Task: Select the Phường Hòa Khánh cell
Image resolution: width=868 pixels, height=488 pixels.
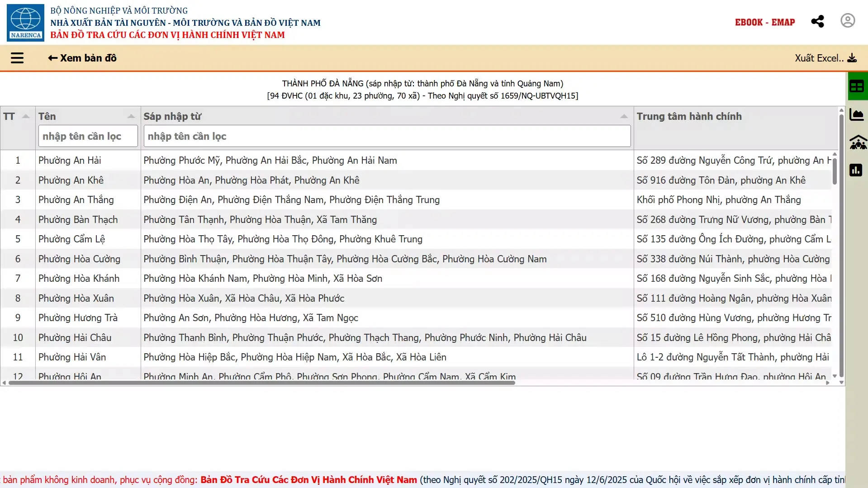Action: point(88,278)
